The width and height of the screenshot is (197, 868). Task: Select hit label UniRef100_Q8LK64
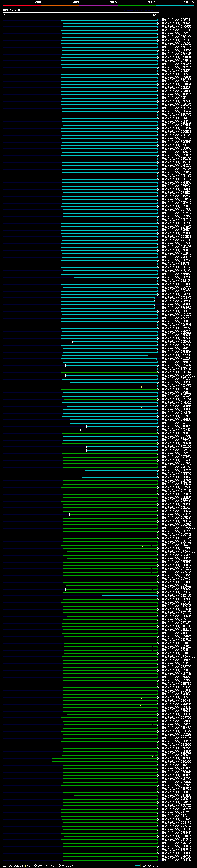176,88
